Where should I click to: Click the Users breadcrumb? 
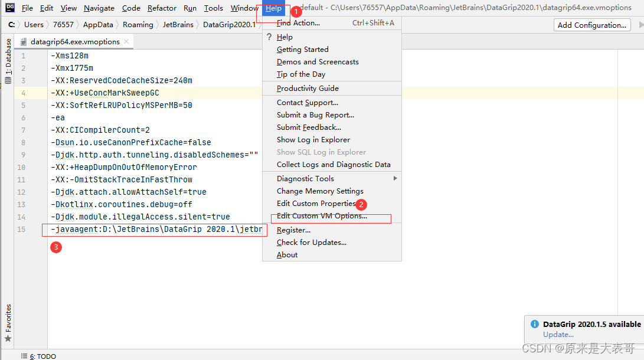(x=34, y=25)
